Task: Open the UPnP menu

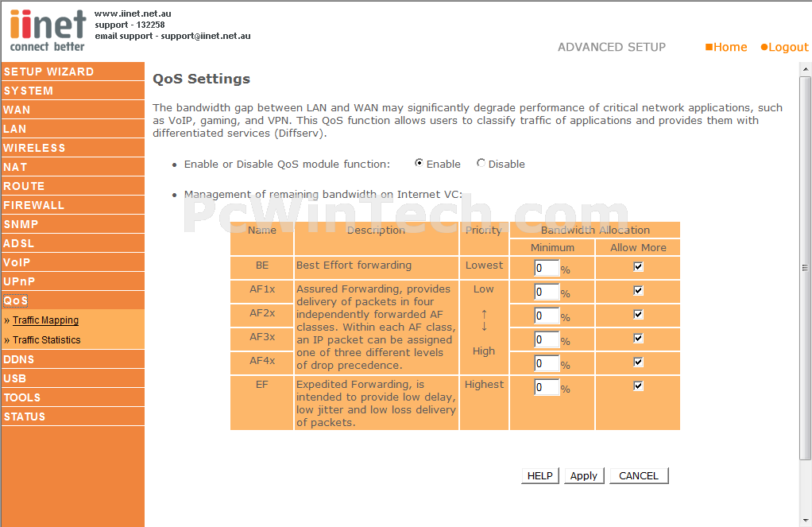Action: pos(72,282)
